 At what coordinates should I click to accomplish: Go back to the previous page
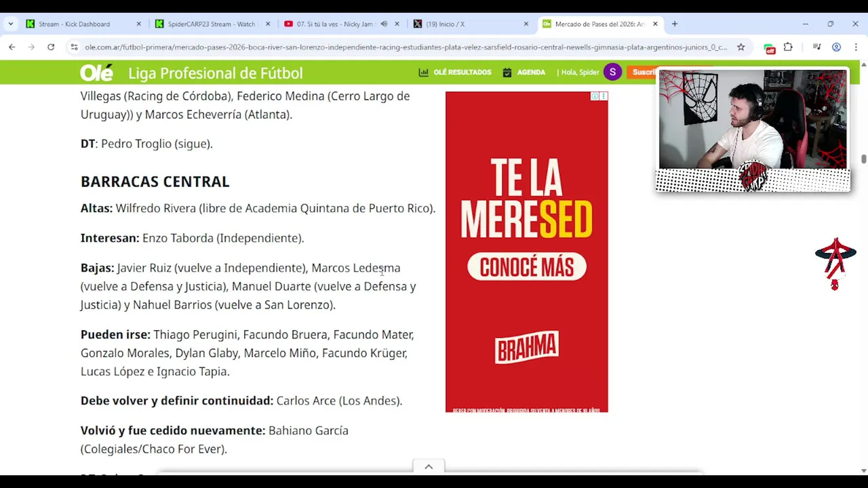[12, 47]
